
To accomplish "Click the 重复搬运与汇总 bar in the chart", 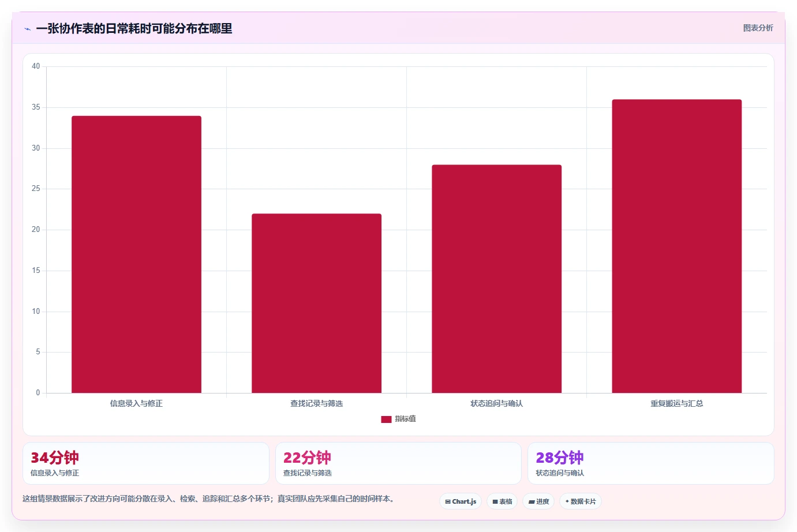I will pyautogui.click(x=676, y=246).
